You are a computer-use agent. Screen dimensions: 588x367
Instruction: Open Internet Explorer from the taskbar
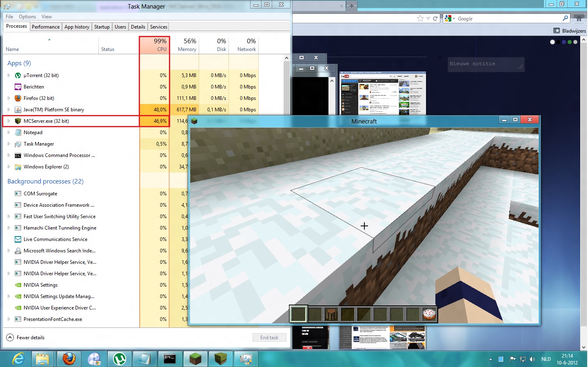coord(18,359)
